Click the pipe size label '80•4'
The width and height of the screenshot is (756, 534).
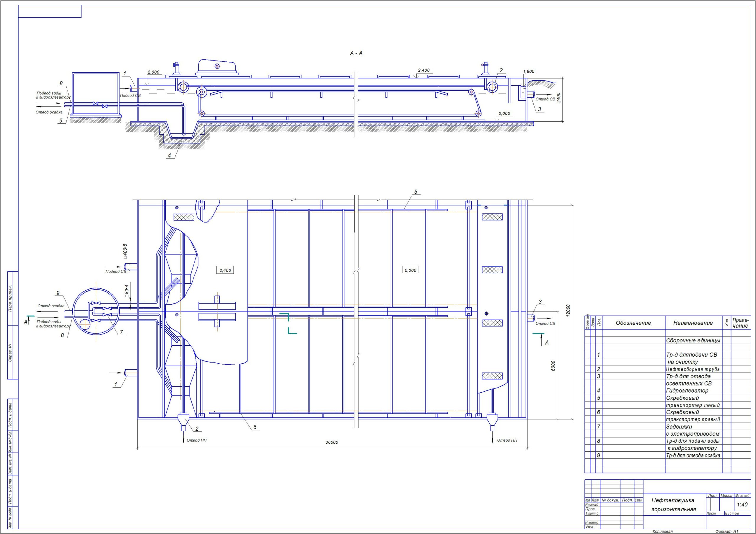pos(126,291)
